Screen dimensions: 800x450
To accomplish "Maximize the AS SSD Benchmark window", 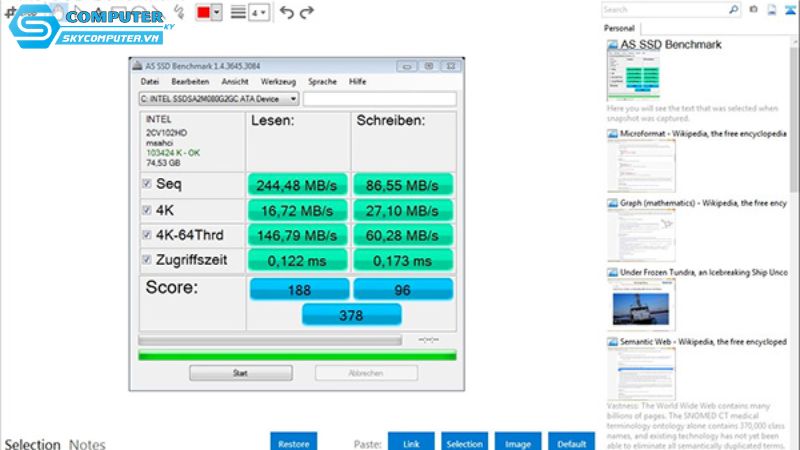I will pyautogui.click(x=429, y=66).
